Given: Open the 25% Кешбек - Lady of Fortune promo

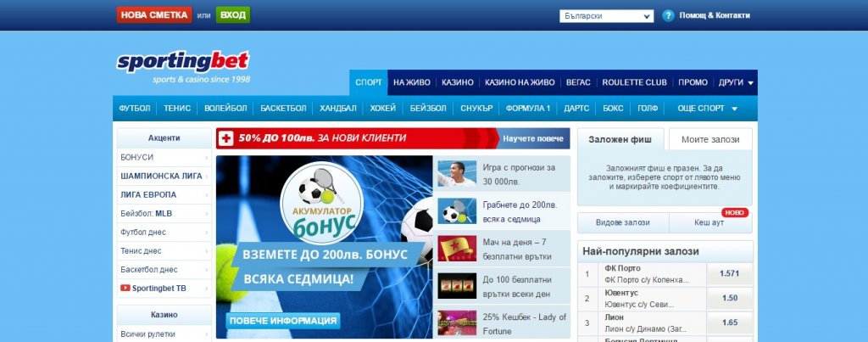Looking at the screenshot, I should (x=502, y=323).
